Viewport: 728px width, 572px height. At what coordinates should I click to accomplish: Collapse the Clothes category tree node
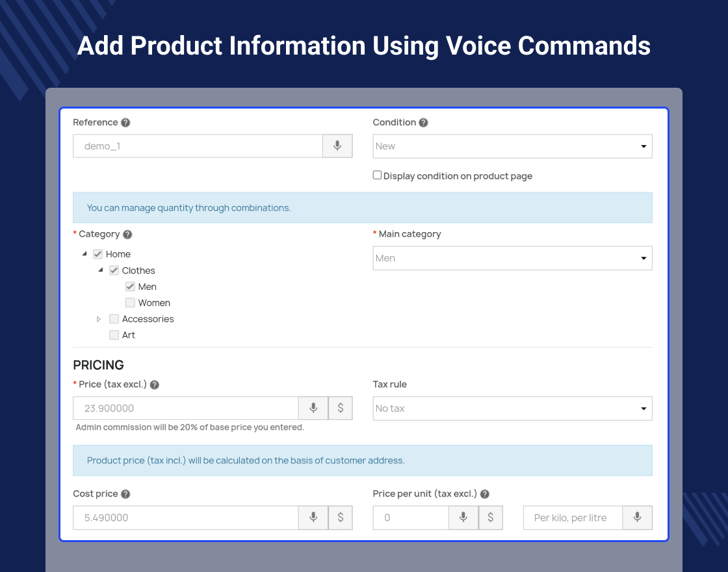(101, 270)
